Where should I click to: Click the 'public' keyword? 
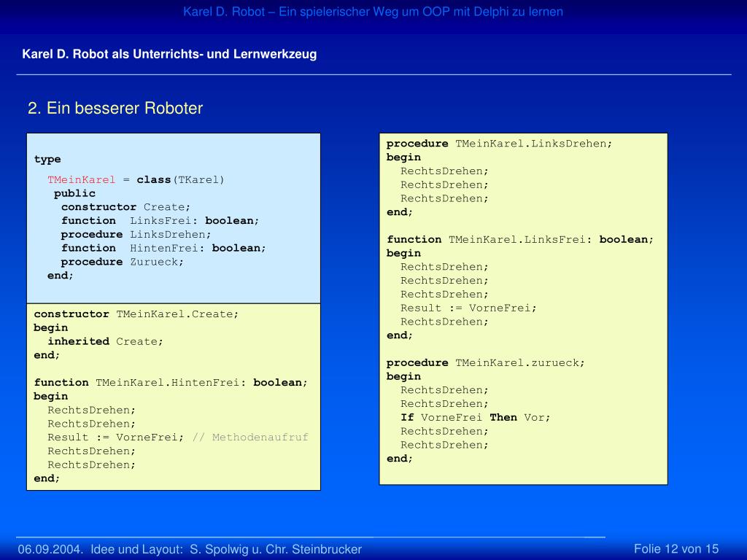pos(74,193)
